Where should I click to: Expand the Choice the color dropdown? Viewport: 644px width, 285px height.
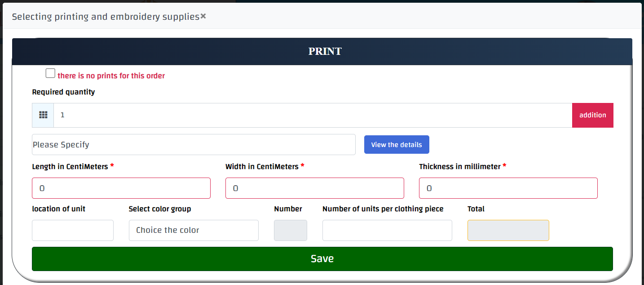(x=194, y=230)
